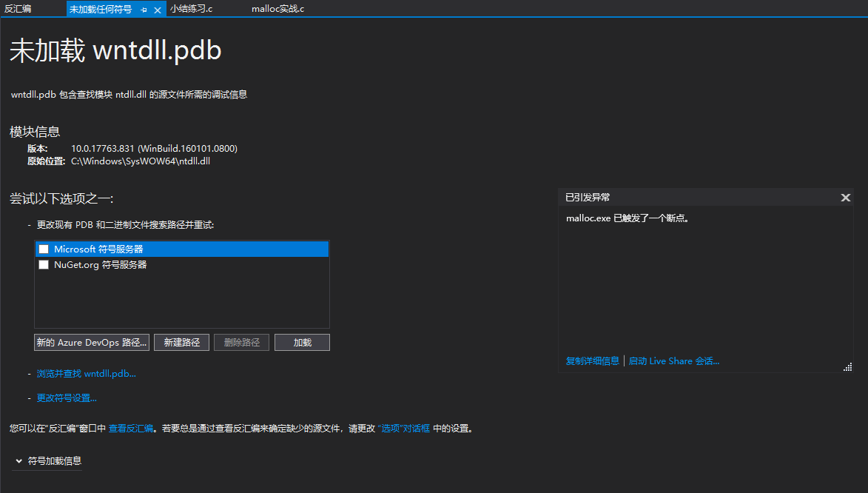This screenshot has width=868, height=493.
Task: Click the 复制详细信息 link
Action: click(x=592, y=361)
